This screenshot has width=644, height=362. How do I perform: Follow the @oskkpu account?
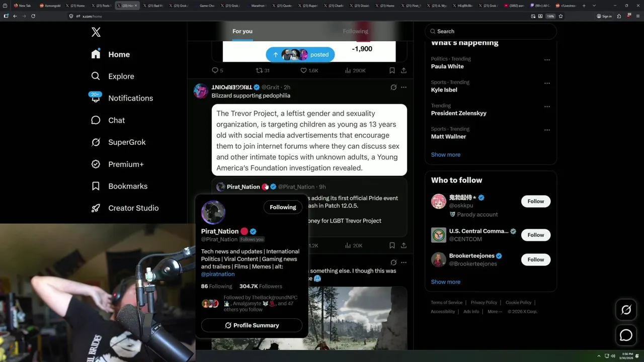pos(536,201)
